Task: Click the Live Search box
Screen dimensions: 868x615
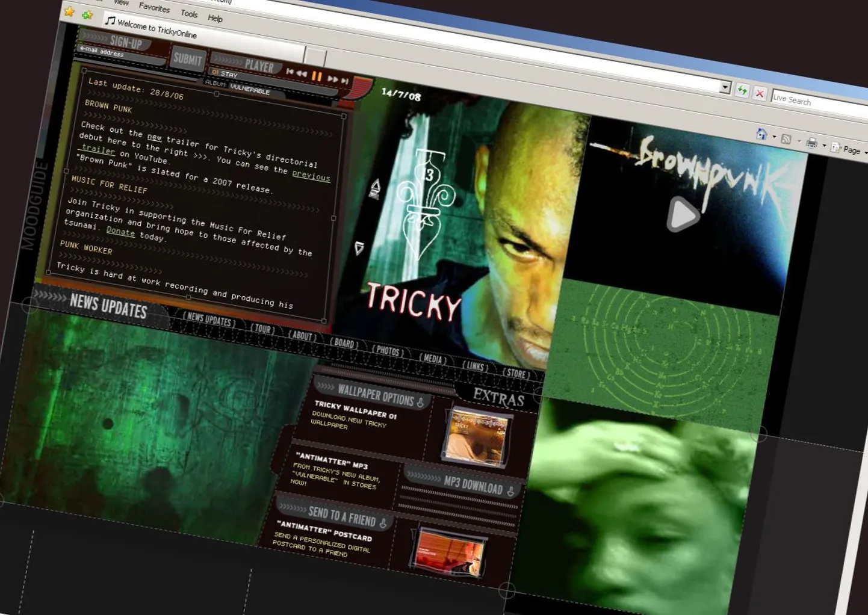Action: [x=820, y=104]
